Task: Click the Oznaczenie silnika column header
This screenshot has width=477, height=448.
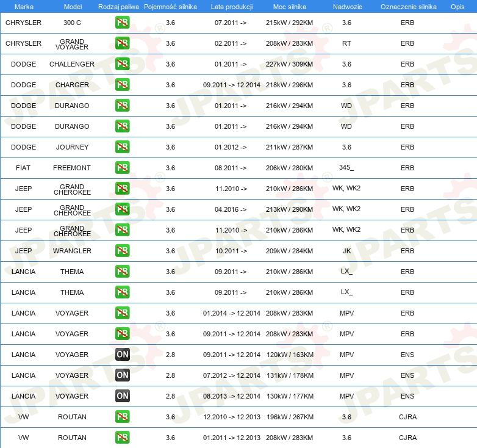Action: click(x=408, y=6)
